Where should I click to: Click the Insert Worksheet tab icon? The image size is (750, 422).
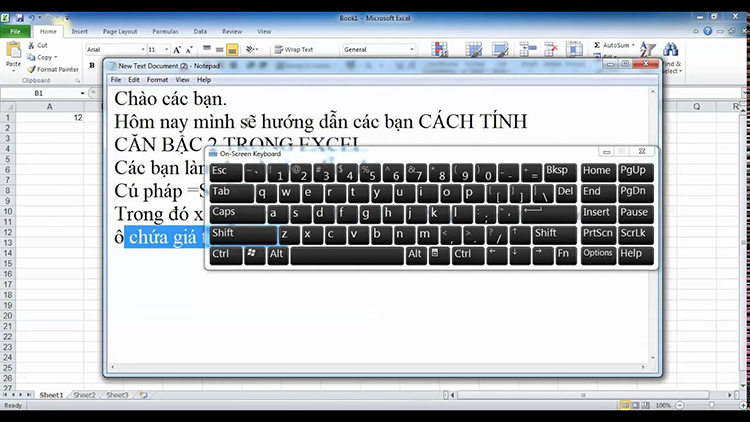[143, 395]
